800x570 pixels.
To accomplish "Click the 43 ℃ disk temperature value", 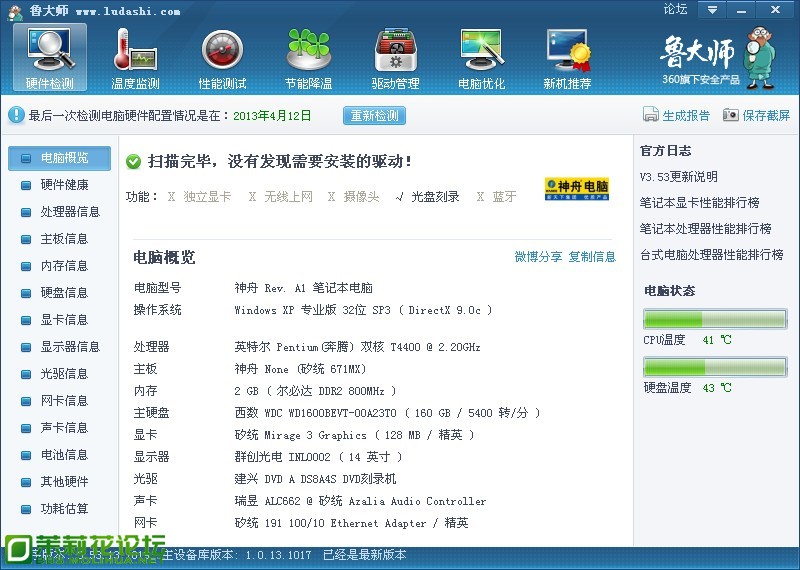I will [717, 388].
